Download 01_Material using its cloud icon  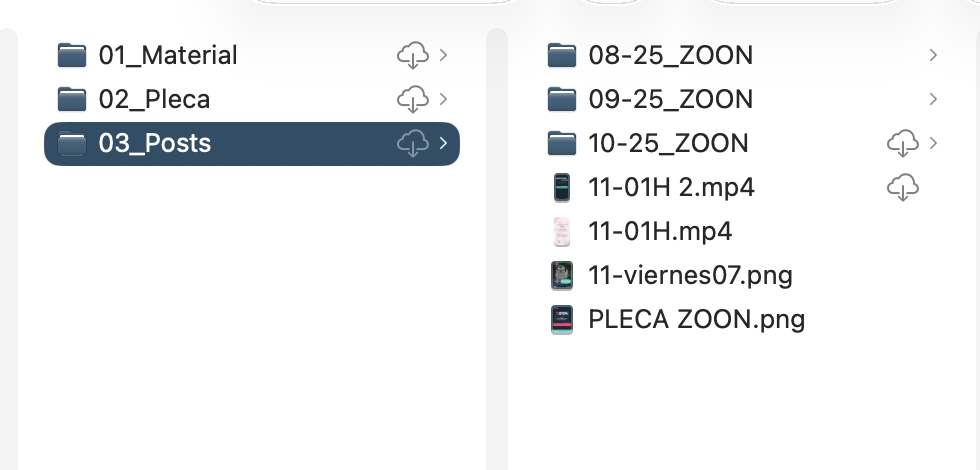[x=413, y=55]
